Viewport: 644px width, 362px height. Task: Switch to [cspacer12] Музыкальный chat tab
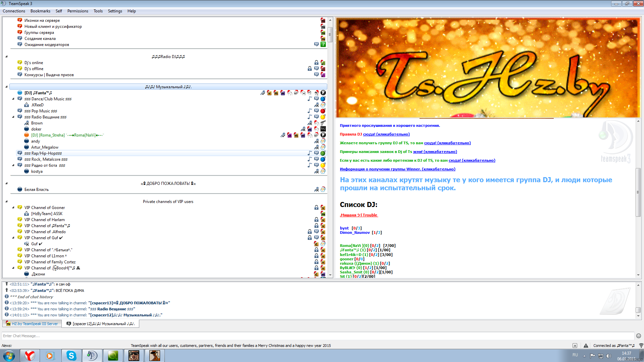(101, 324)
